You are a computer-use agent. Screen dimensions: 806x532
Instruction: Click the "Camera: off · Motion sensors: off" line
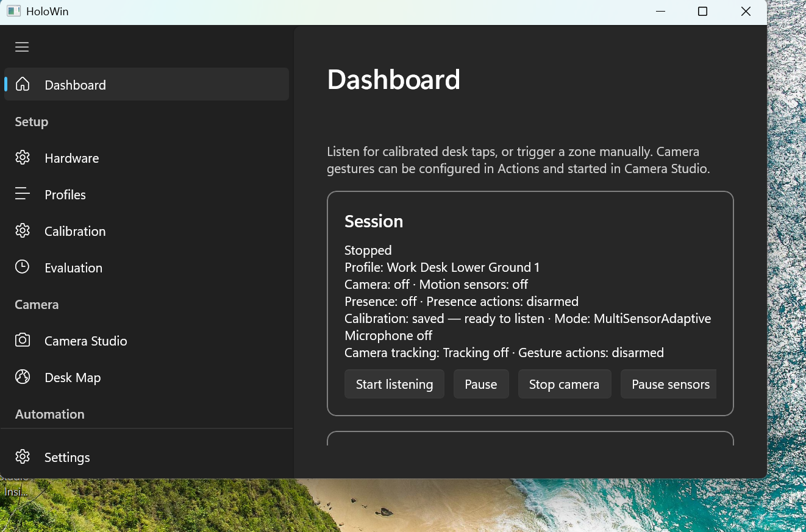[x=436, y=285]
